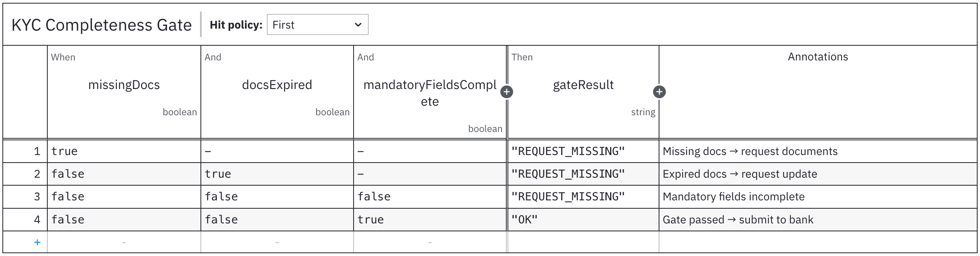Select the missingDocs input column header
The width and height of the screenshot is (980, 256).
click(124, 85)
